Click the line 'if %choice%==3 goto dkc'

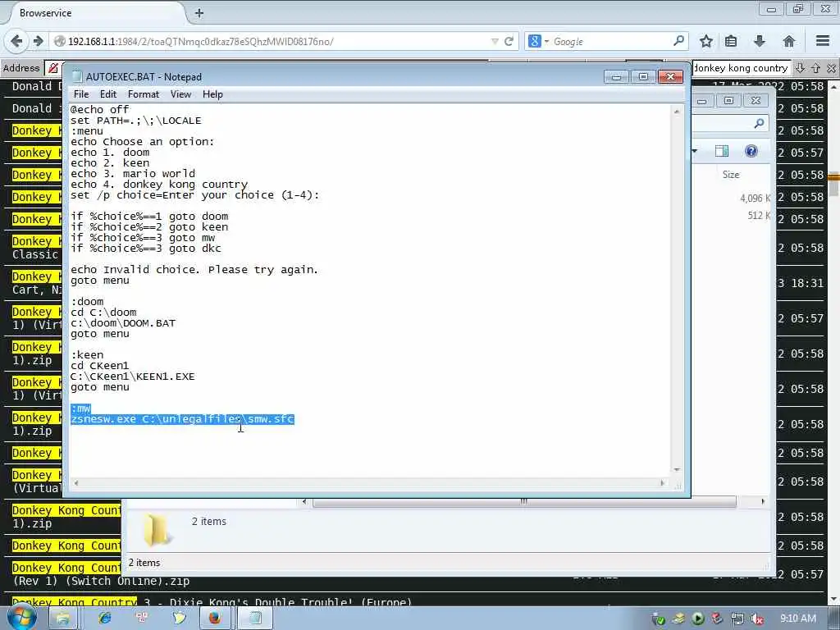click(146, 248)
